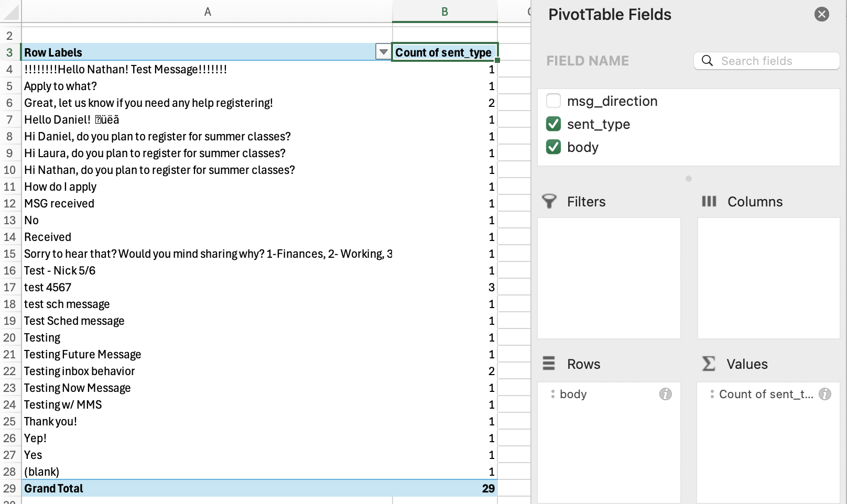Select row 17 header
The image size is (847, 504).
click(x=9, y=287)
